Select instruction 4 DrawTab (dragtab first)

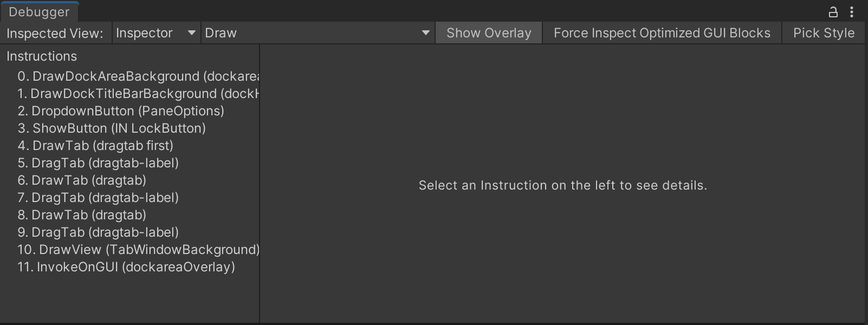click(95, 146)
